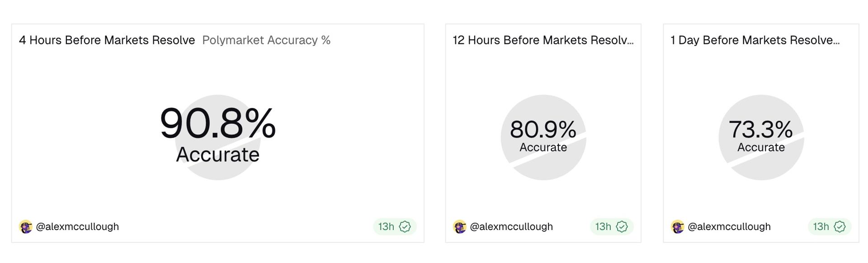Image resolution: width=868 pixels, height=263 pixels.
Task: Expand the truncated '1 Day Before Markets Resolve...' title
Action: click(754, 40)
